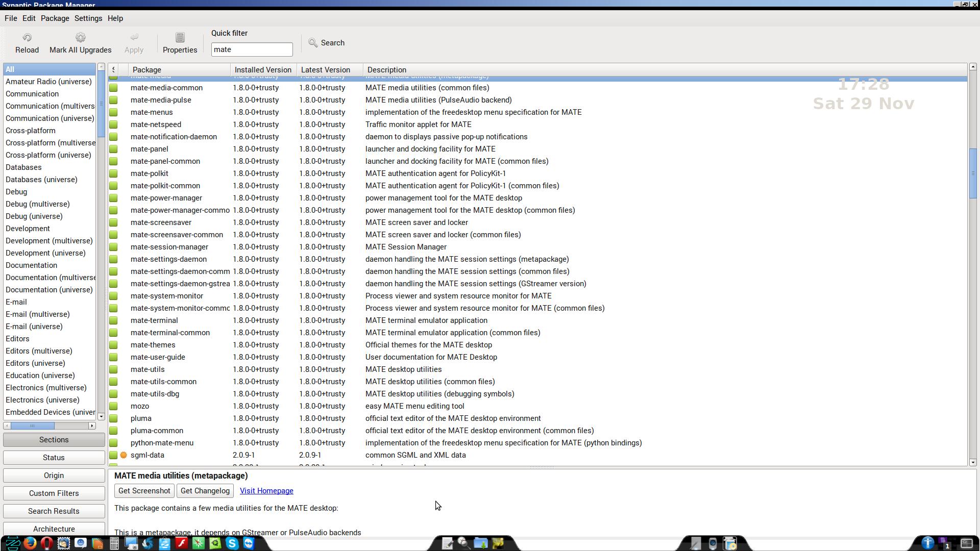This screenshot has height=551, width=980.
Task: Type in the Quick filter search field
Action: tap(252, 49)
